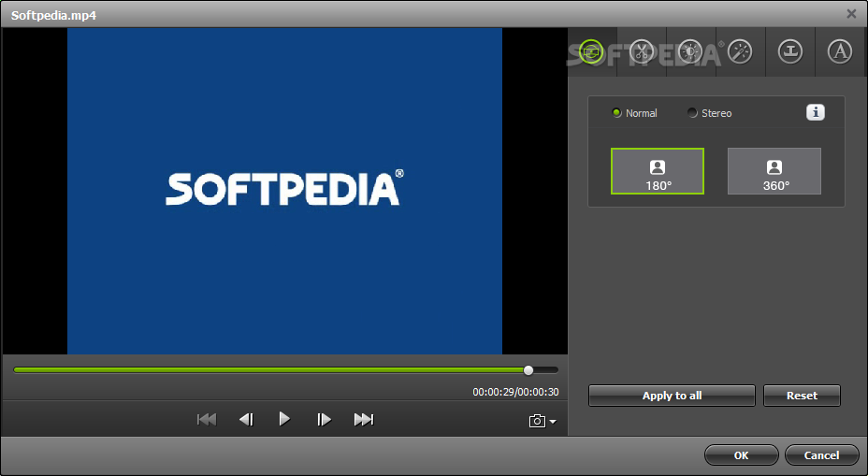This screenshot has width=868, height=476.
Task: Choose the 360° view mode
Action: [774, 171]
